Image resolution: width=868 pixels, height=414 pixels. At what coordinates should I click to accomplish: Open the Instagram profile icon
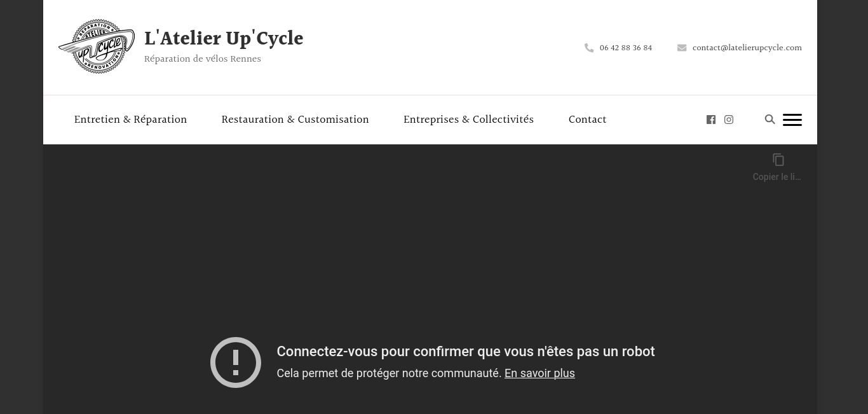[729, 120]
